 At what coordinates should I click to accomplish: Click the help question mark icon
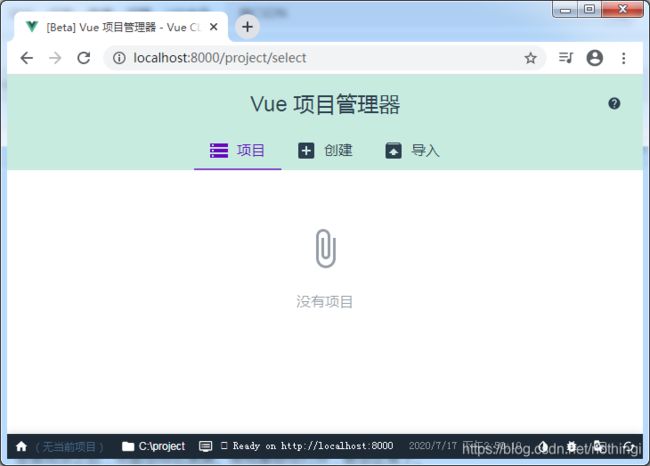614,104
